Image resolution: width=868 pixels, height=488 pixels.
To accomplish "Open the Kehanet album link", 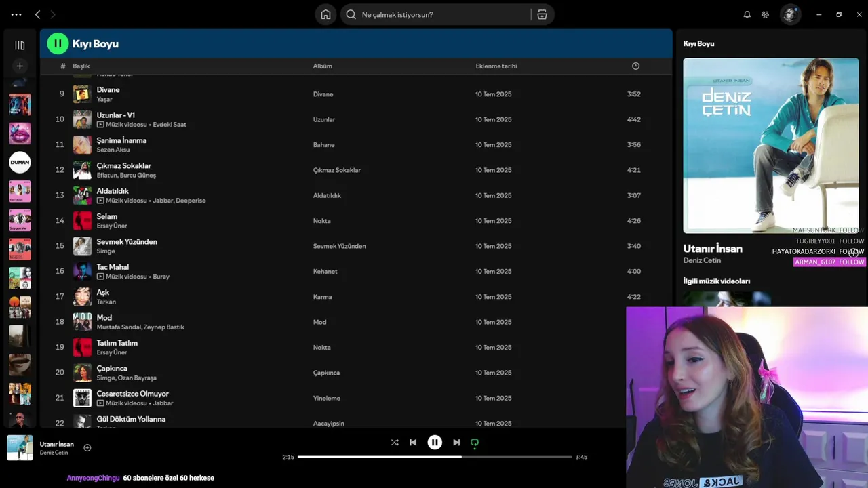I will (x=325, y=271).
